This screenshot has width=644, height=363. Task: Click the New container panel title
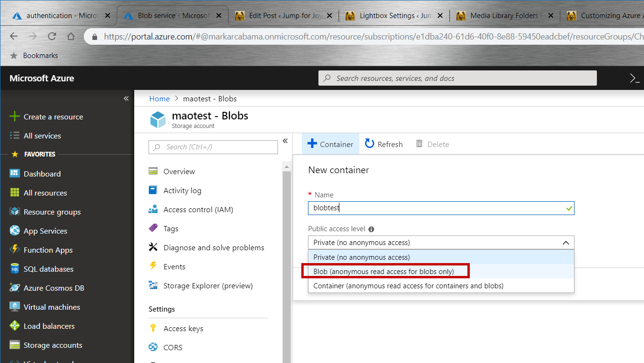coord(338,170)
